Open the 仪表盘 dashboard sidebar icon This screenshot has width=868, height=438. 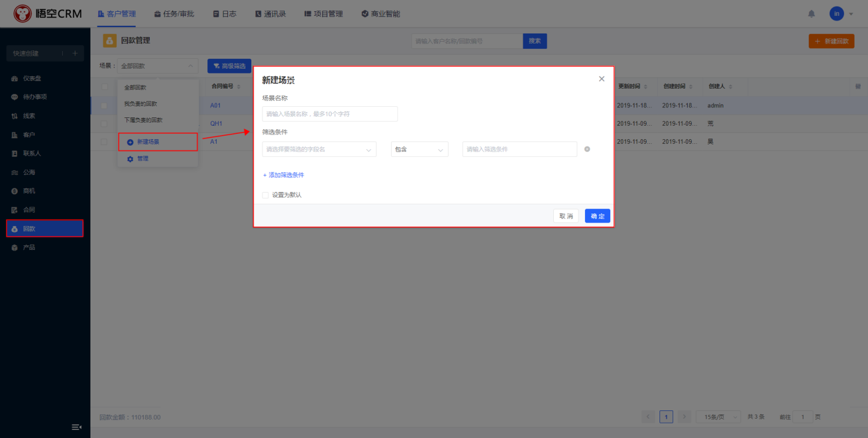coord(15,79)
